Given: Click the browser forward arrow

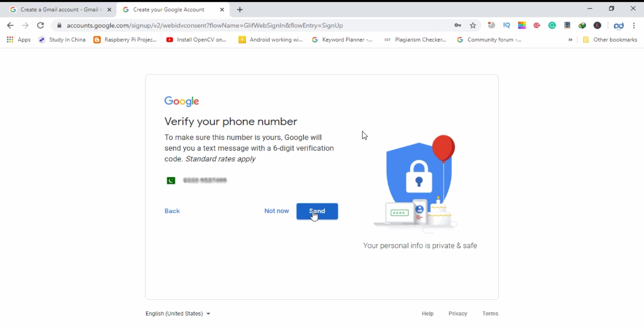Looking at the screenshot, I should tap(25, 25).
